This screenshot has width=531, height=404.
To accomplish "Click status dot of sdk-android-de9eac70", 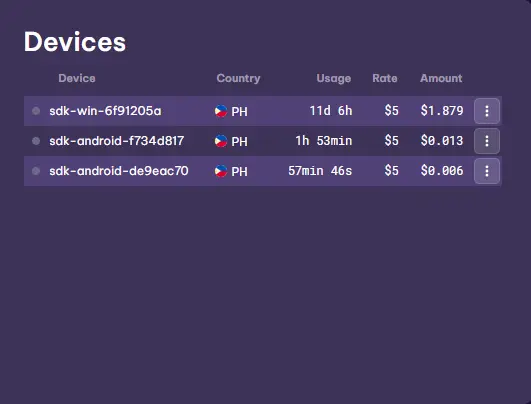I will [36, 171].
